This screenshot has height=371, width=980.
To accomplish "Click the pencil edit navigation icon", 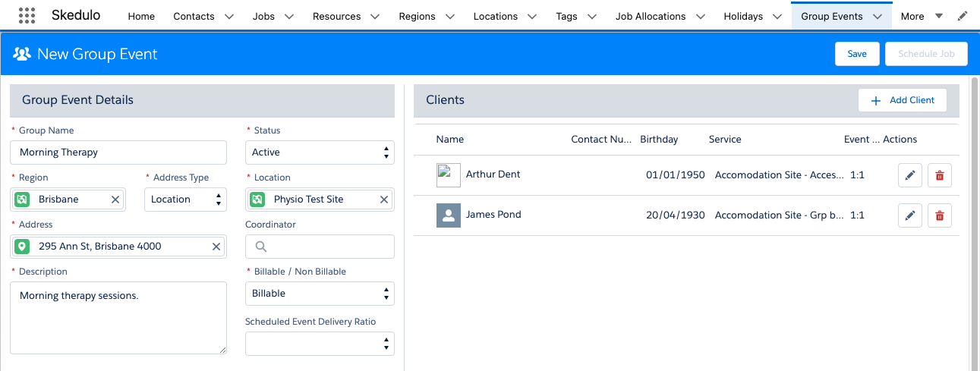I will tap(963, 16).
